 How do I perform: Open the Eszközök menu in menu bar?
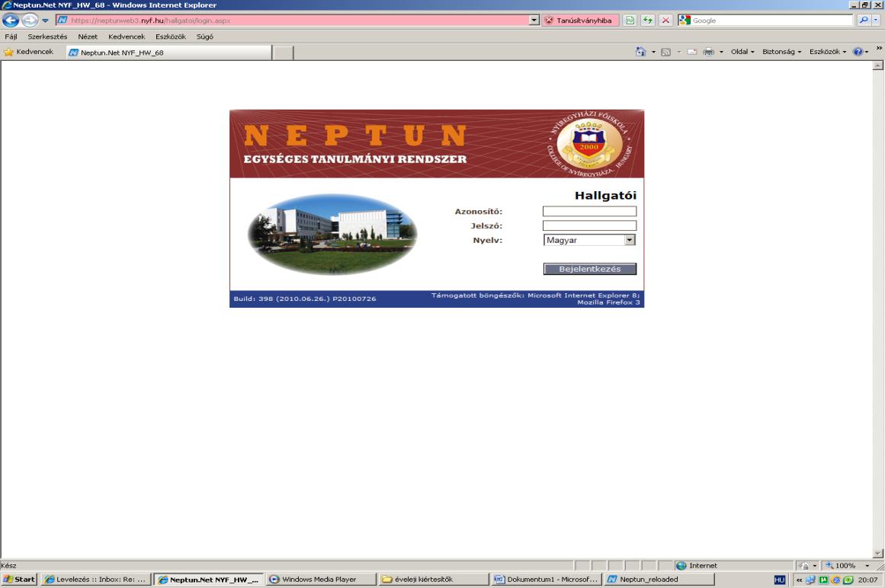[171, 37]
